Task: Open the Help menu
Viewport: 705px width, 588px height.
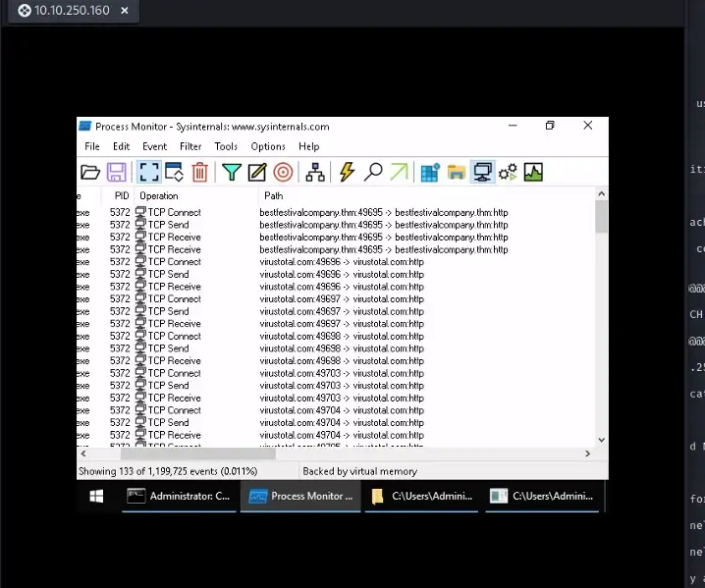Action: pyautogui.click(x=309, y=146)
